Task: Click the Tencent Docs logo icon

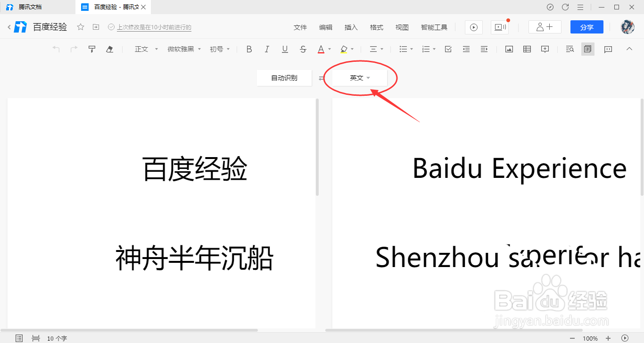Action: 20,27
